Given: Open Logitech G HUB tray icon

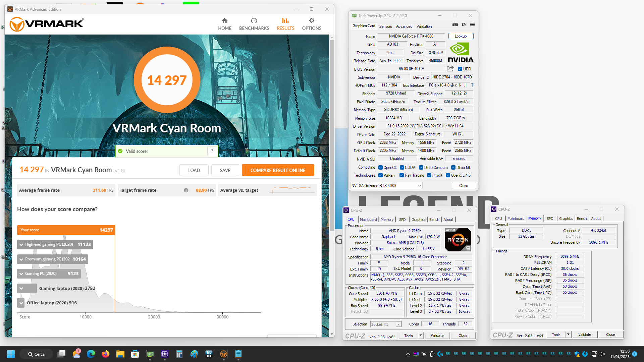Looking at the screenshot, I should [440, 354].
